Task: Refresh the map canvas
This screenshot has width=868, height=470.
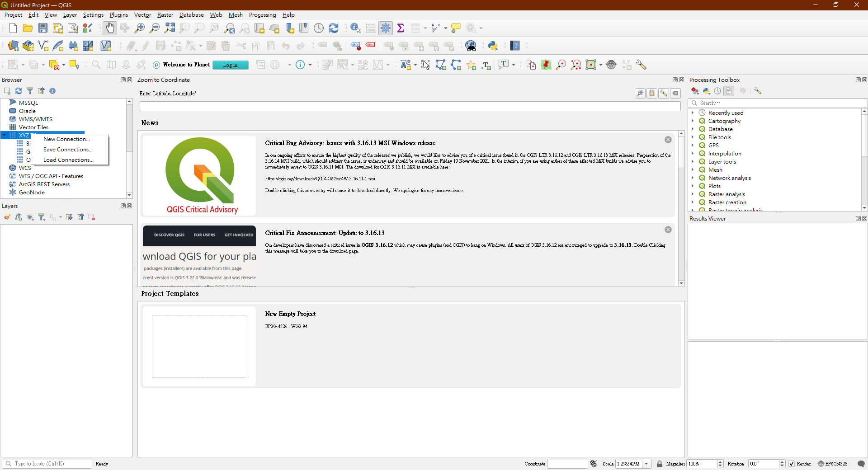Action: [334, 28]
